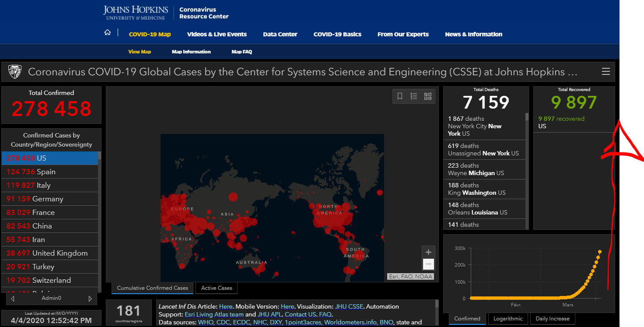Open From Our Experts menu
644x327 pixels.
[403, 34]
